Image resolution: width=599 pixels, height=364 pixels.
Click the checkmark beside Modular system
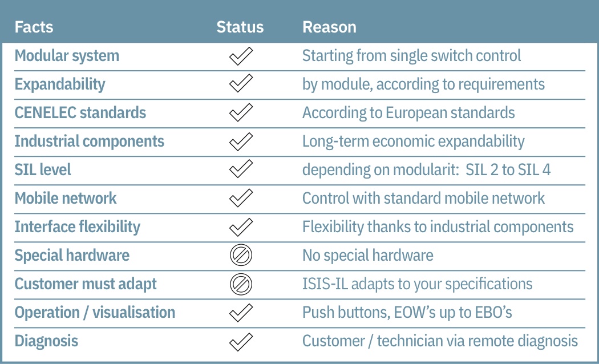pos(241,56)
